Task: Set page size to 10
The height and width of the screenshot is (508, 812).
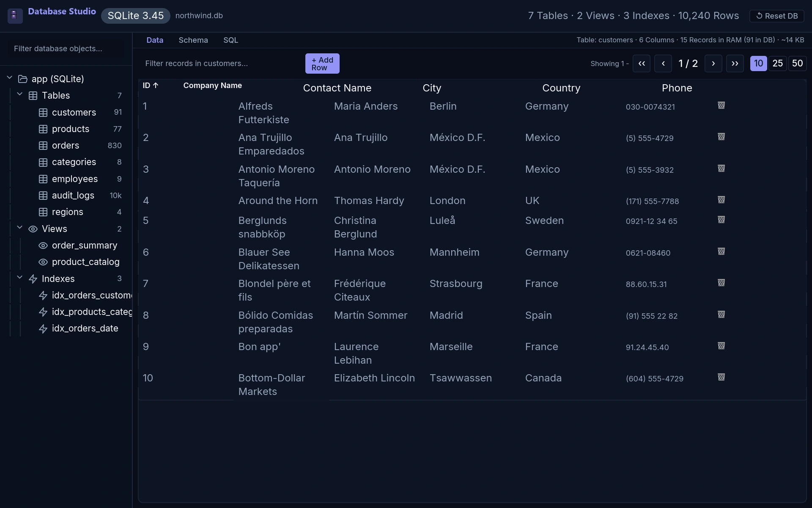Action: [759, 63]
